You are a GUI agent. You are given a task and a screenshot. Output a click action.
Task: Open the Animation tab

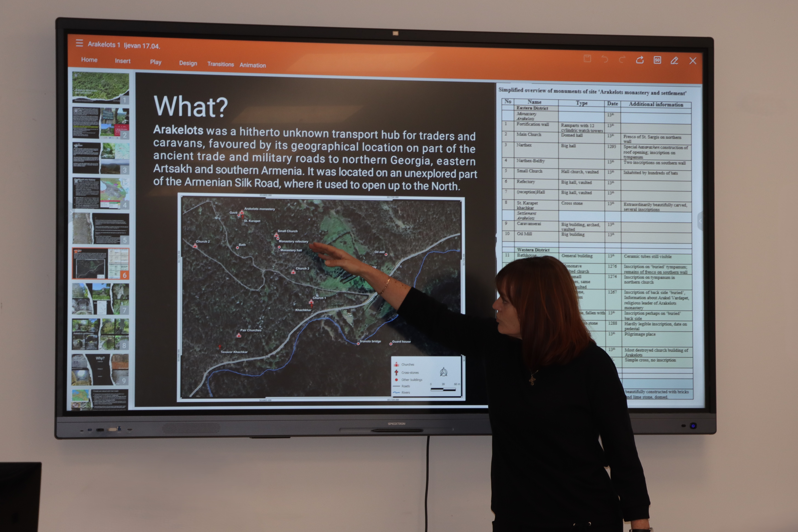(x=253, y=65)
